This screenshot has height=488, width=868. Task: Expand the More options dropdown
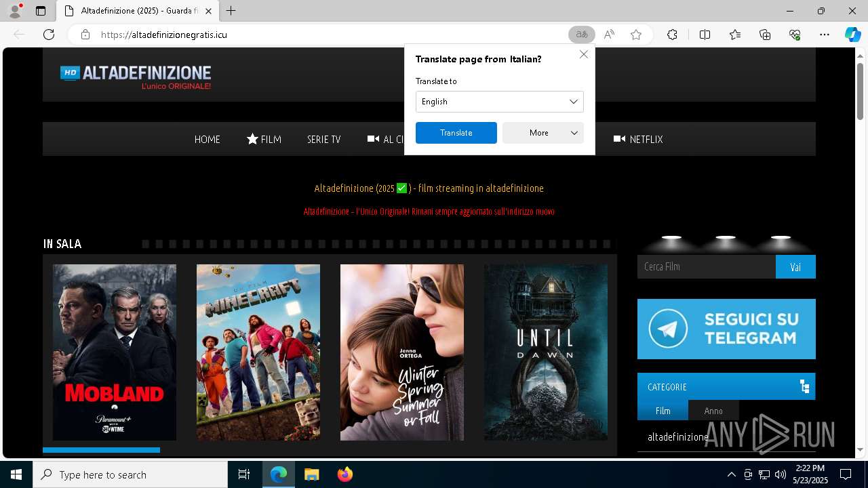point(543,133)
